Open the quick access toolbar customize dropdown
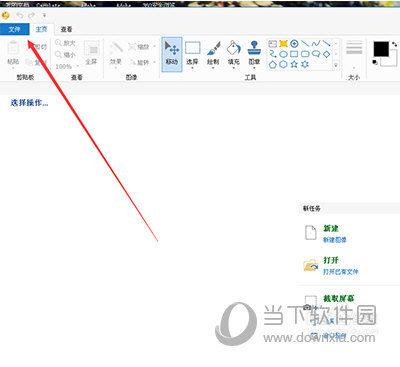Image resolution: width=400 pixels, height=367 pixels. [x=44, y=15]
